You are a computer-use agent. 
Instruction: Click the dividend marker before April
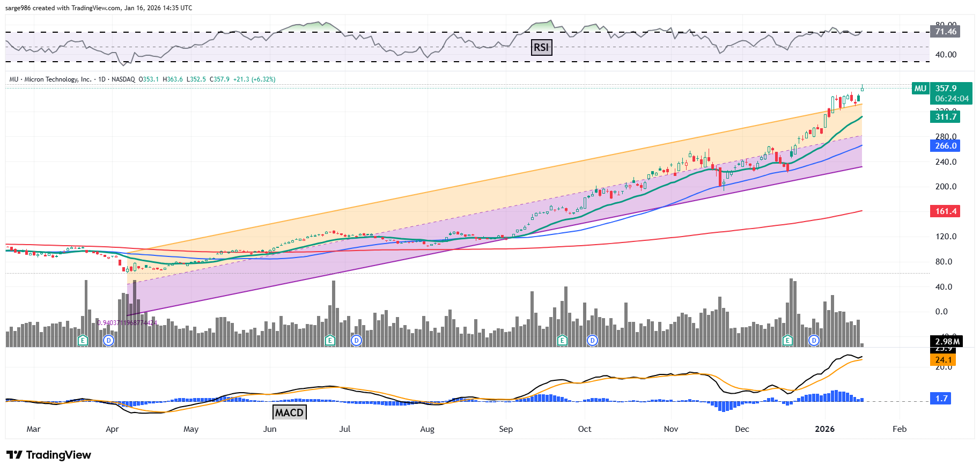[x=109, y=340]
